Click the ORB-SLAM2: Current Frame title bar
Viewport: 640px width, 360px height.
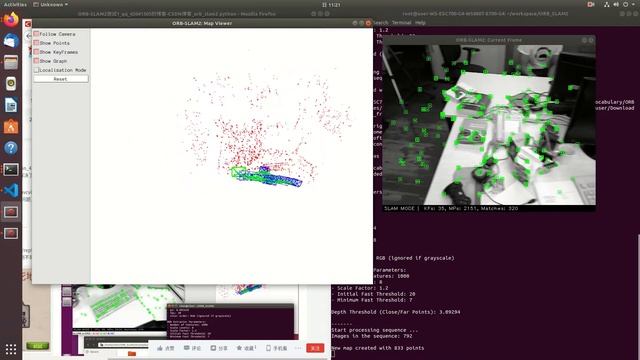(489, 40)
